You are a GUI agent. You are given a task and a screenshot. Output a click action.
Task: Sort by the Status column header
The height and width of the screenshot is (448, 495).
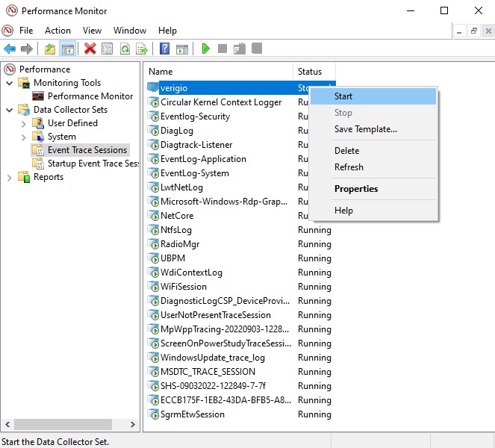pyautogui.click(x=314, y=72)
